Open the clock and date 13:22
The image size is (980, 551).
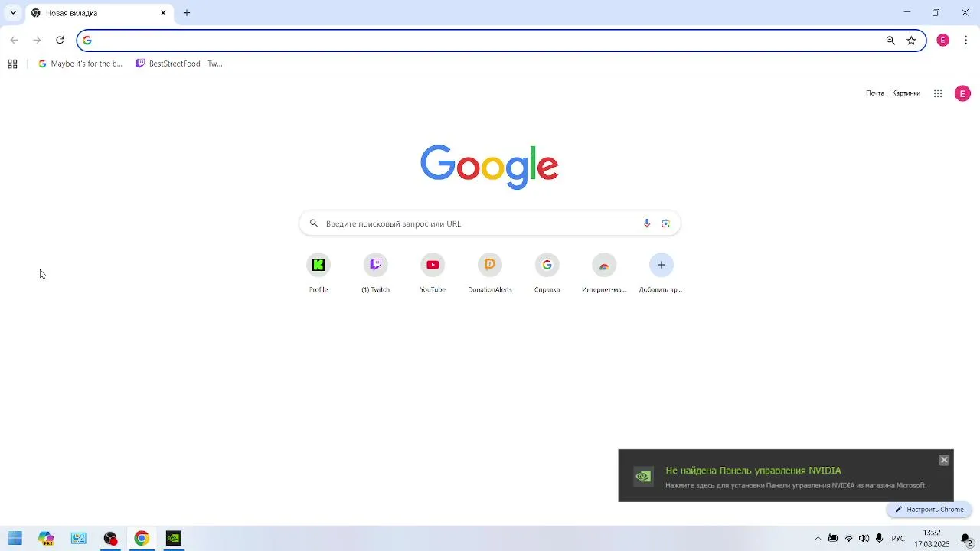(x=932, y=539)
